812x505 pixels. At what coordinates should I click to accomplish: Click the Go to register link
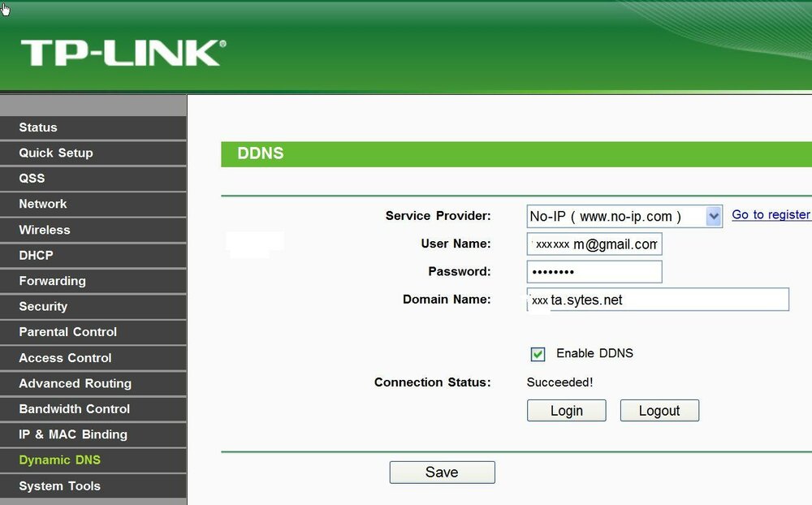coord(770,214)
